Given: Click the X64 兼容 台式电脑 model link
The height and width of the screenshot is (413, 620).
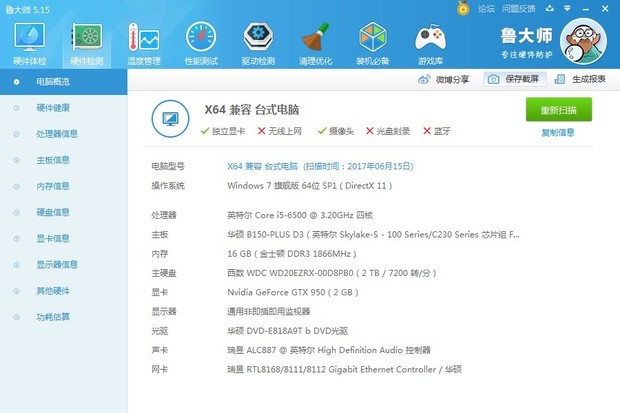Looking at the screenshot, I should pyautogui.click(x=320, y=166).
